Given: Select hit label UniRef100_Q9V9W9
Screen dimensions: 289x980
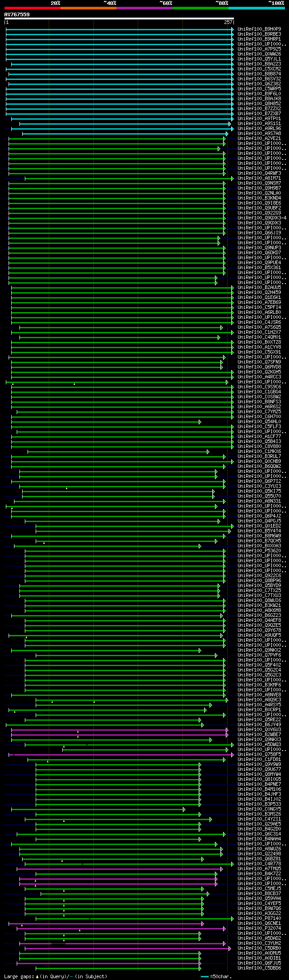Looking at the screenshot, I should pos(259,764).
